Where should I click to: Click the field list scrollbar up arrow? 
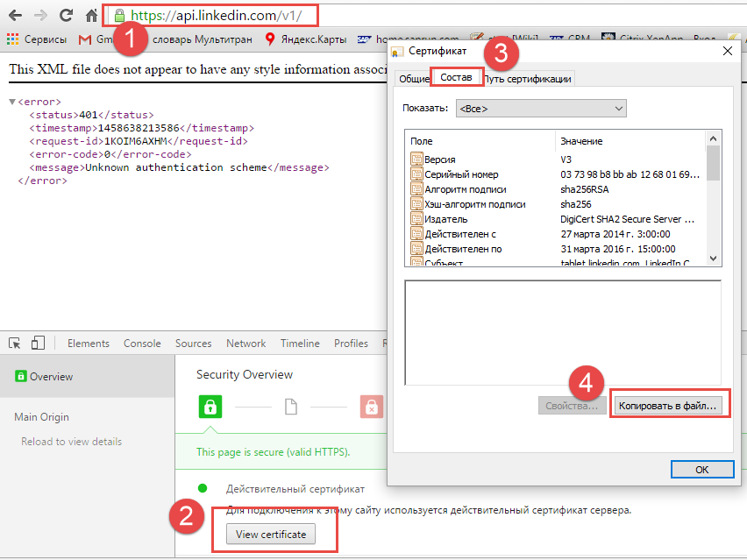point(713,138)
